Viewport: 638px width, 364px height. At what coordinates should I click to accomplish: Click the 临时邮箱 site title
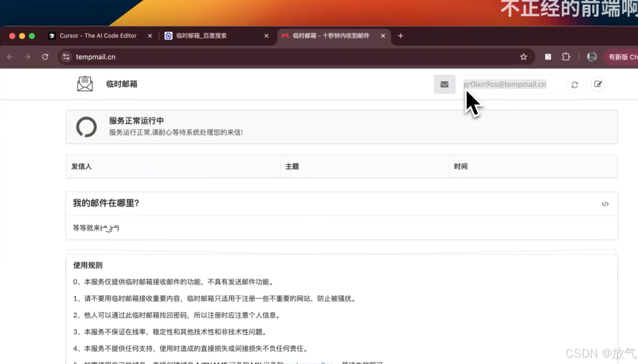tap(122, 84)
